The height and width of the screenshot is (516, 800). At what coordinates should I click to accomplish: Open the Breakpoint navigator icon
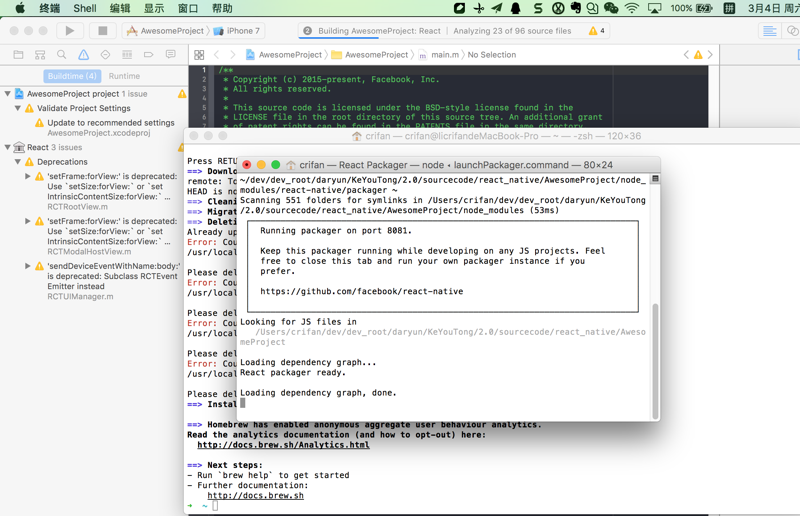point(149,55)
